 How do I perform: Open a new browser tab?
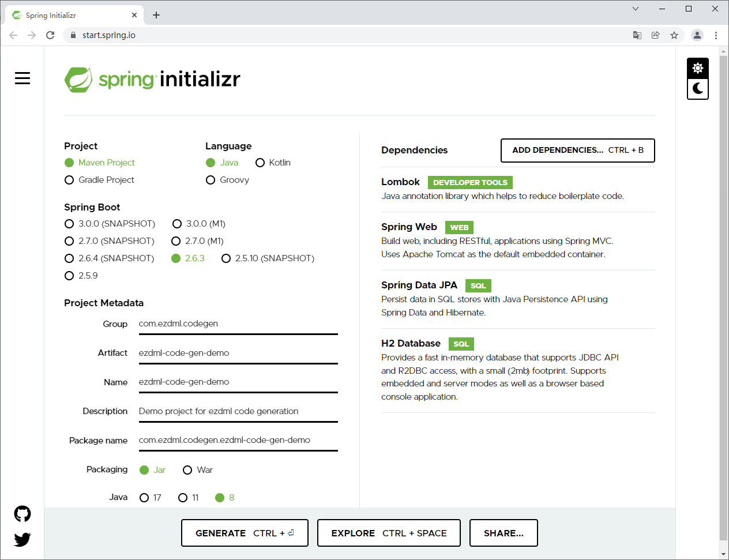(x=156, y=15)
